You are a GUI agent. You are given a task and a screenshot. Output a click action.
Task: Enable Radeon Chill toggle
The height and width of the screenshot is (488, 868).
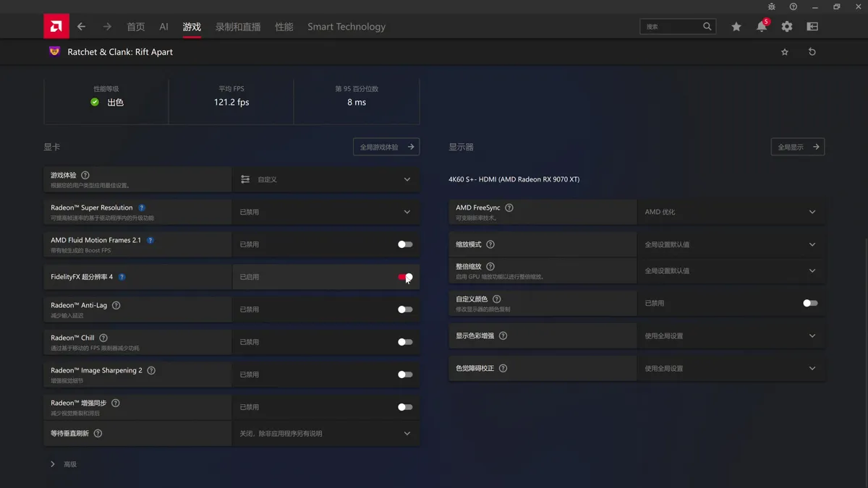tap(405, 342)
